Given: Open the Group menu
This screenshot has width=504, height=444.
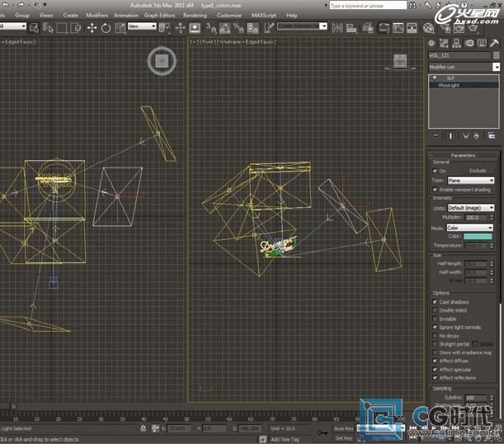Looking at the screenshot, I should [21, 16].
